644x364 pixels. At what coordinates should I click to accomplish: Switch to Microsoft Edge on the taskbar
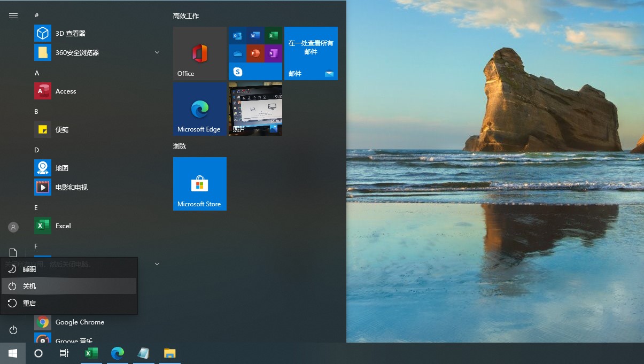[x=118, y=353]
